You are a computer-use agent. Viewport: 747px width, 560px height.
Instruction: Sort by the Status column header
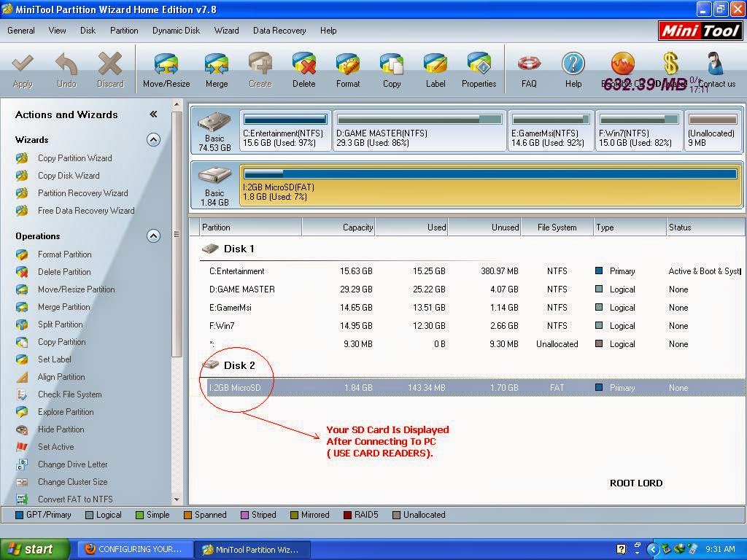tap(705, 227)
